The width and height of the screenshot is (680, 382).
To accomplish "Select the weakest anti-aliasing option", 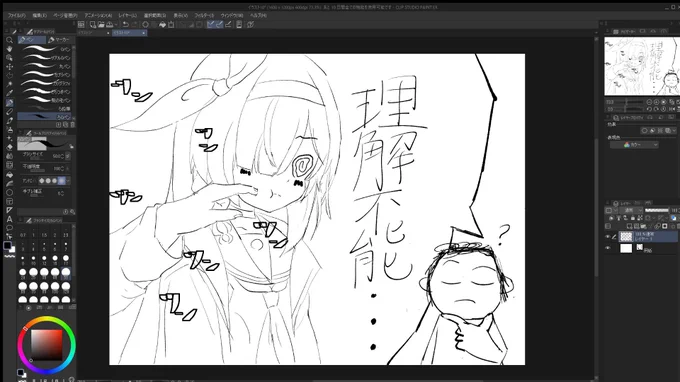I will click(42, 180).
